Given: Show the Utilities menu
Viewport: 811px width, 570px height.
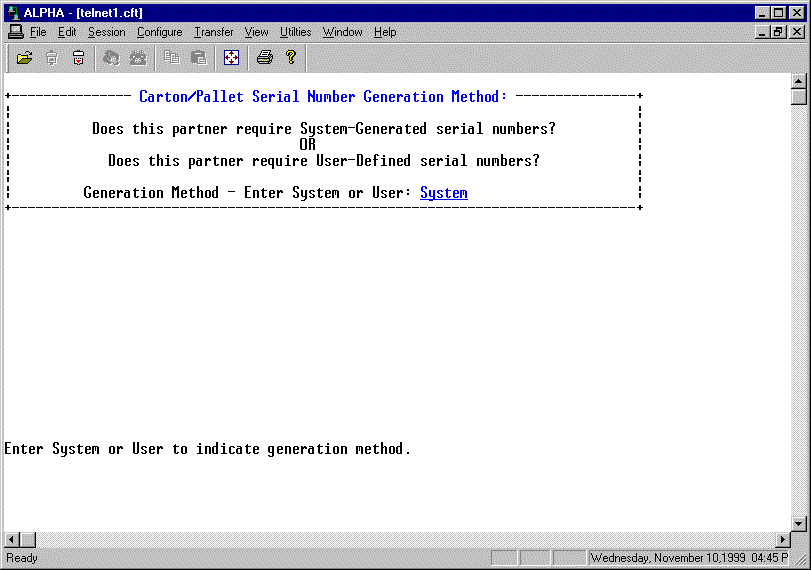Looking at the screenshot, I should tap(295, 32).
